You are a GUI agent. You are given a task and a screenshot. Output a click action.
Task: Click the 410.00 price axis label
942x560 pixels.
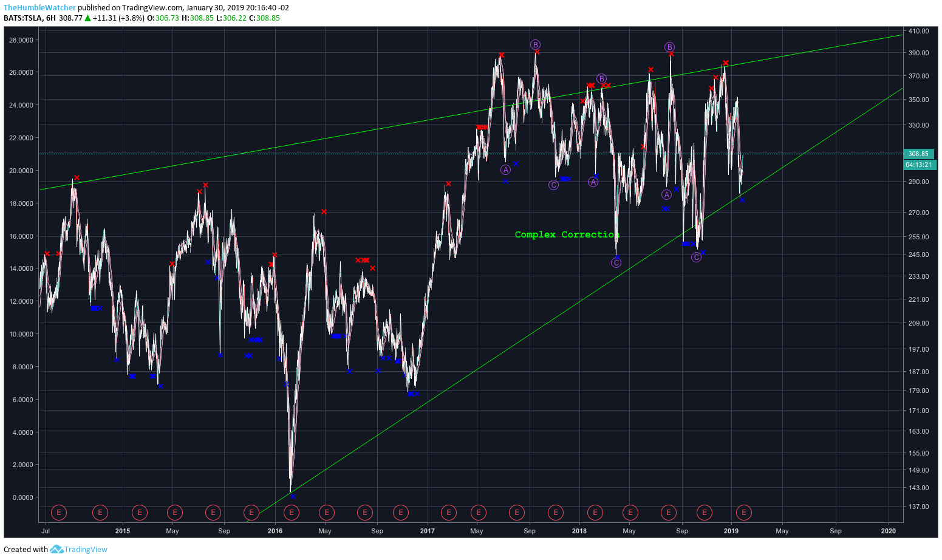(x=919, y=31)
